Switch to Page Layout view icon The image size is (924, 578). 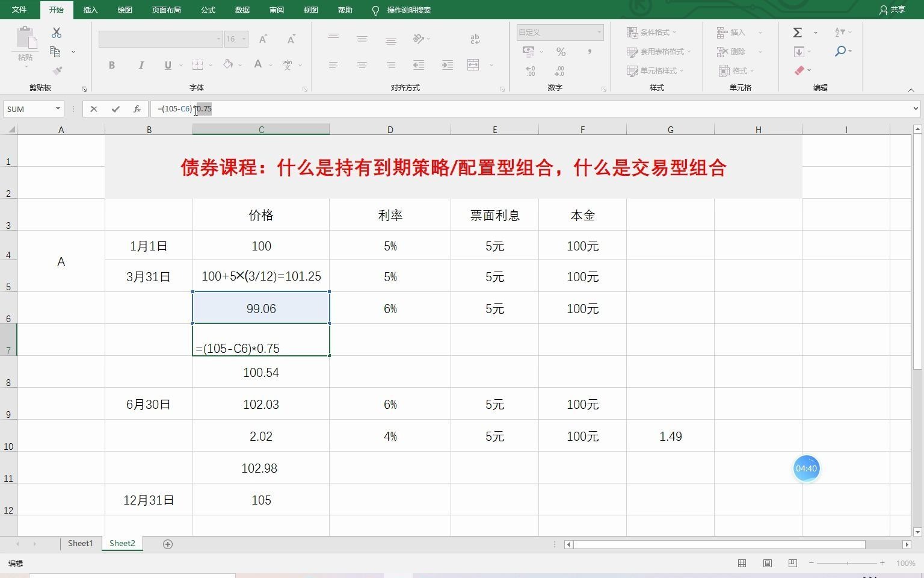[x=768, y=563]
